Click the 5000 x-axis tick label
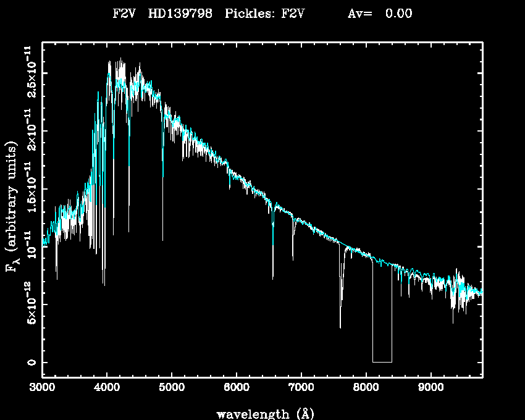Screen dimensions: 525x420 [x=171, y=388]
